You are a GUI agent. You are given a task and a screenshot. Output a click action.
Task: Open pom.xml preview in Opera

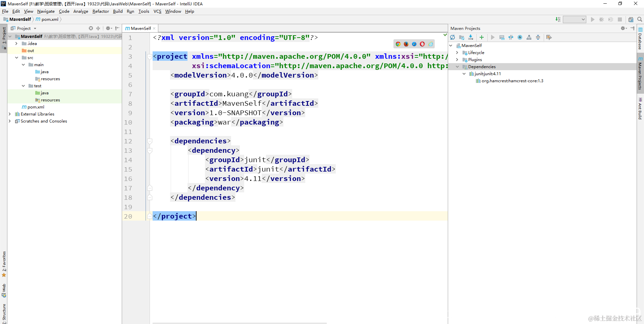tap(422, 44)
